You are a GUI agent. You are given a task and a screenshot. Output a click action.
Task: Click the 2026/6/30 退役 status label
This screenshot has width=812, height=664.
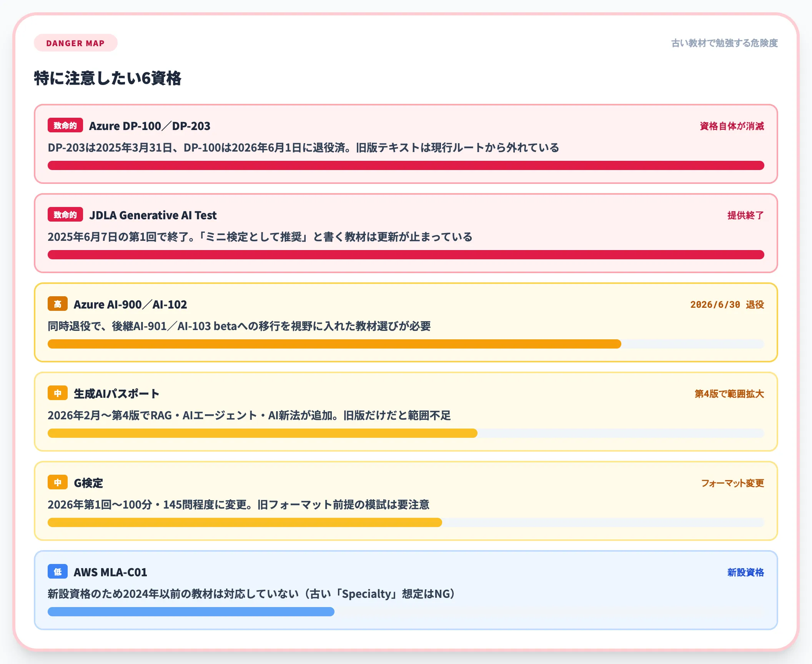pyautogui.click(x=727, y=304)
